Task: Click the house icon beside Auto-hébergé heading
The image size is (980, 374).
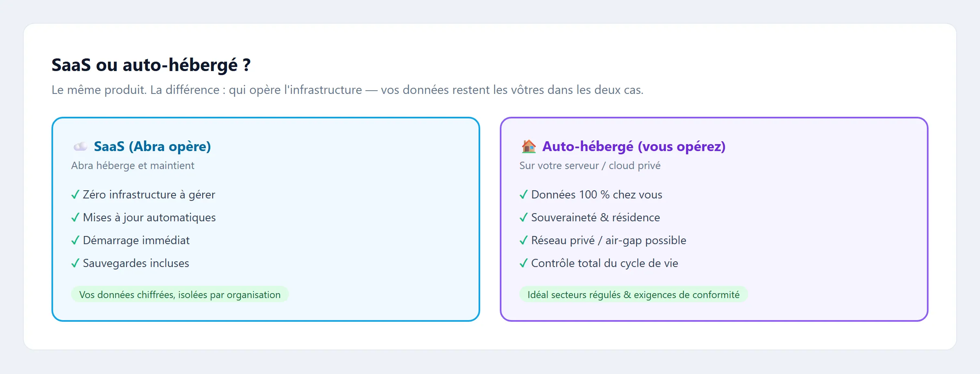Action: [528, 146]
